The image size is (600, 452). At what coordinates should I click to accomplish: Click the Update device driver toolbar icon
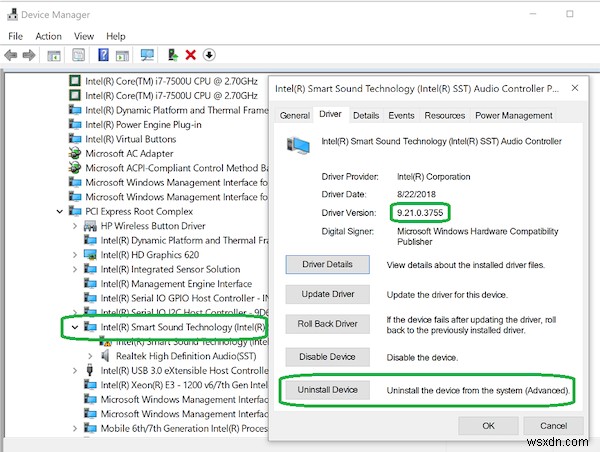click(x=173, y=55)
